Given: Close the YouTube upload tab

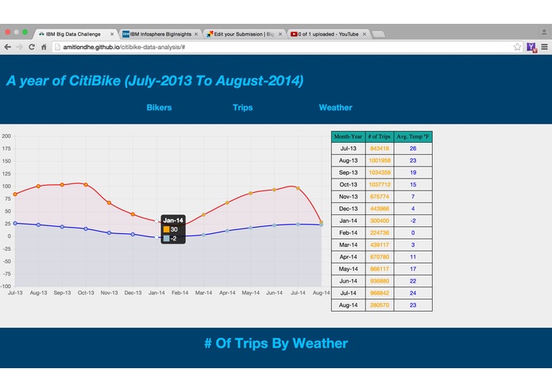Looking at the screenshot, I should coord(365,34).
